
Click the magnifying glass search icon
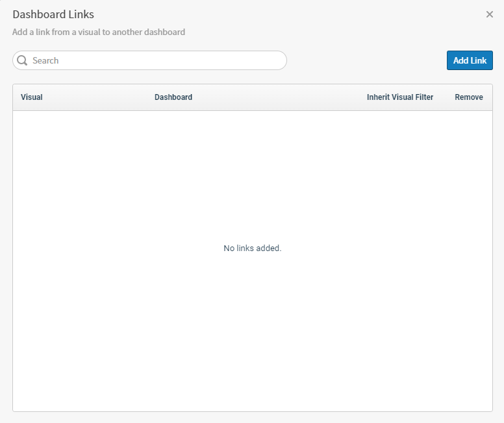(22, 60)
